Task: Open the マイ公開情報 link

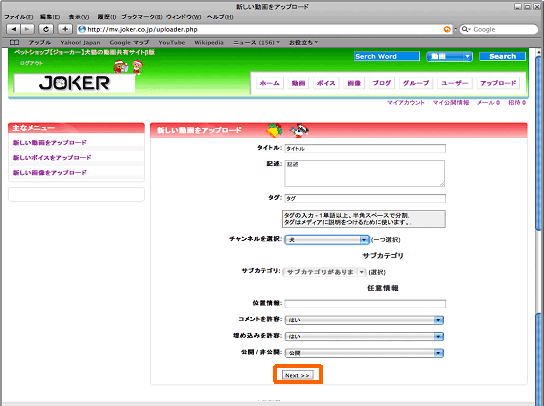Action: (x=451, y=103)
